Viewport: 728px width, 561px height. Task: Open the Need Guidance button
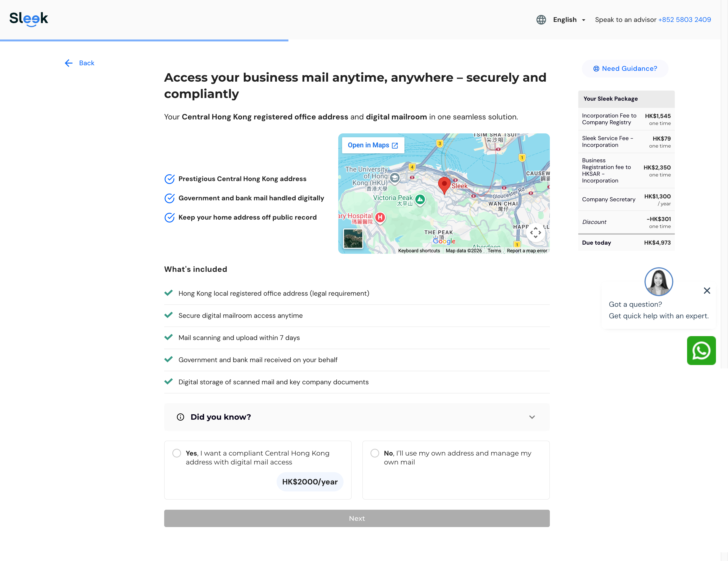(625, 69)
